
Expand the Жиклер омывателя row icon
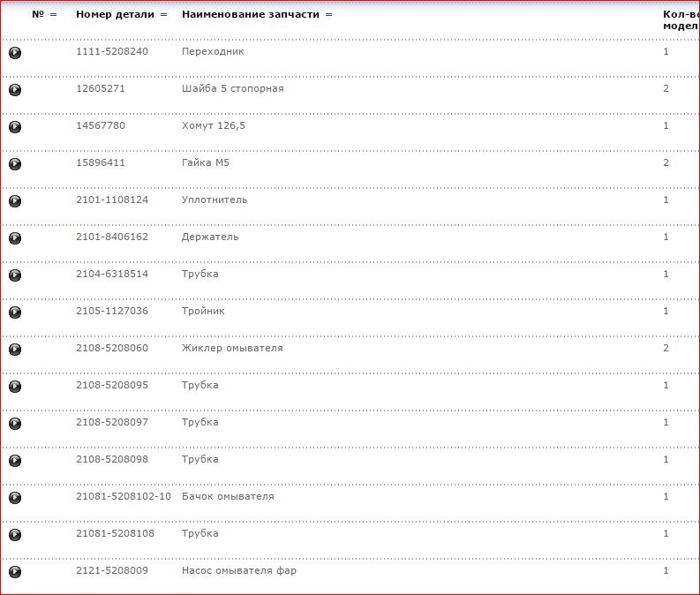pyautogui.click(x=15, y=350)
